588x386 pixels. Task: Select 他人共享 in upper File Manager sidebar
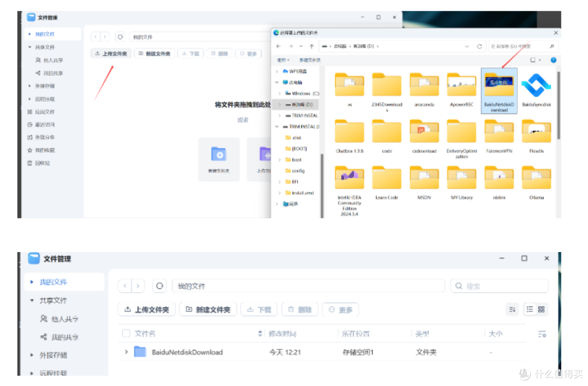49,60
